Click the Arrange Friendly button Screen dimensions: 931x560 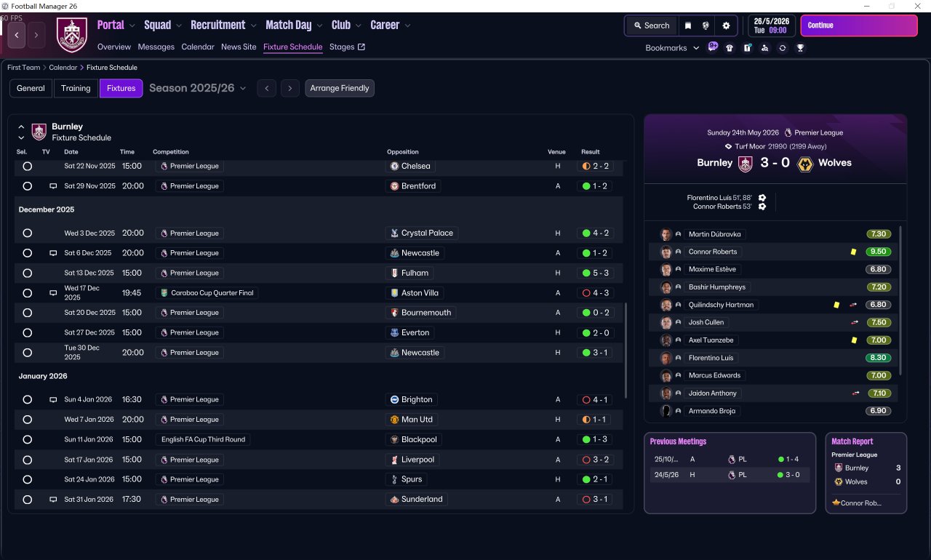pyautogui.click(x=340, y=88)
